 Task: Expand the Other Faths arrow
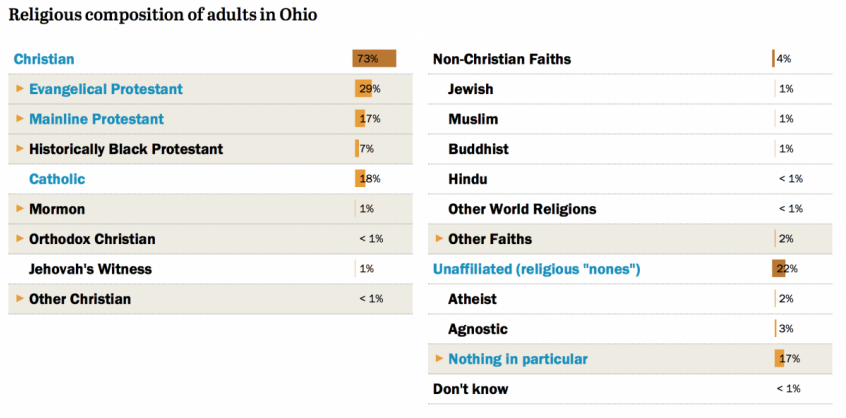[439, 239]
